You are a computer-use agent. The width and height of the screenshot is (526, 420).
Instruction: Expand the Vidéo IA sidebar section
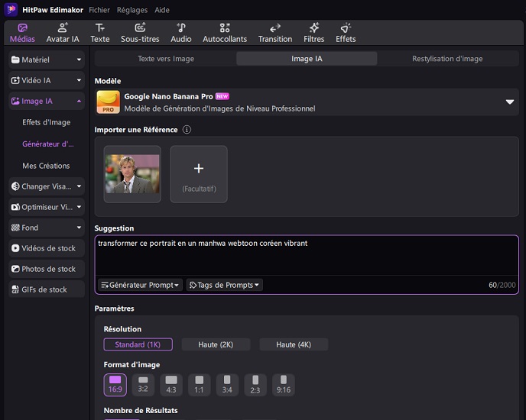tap(46, 80)
